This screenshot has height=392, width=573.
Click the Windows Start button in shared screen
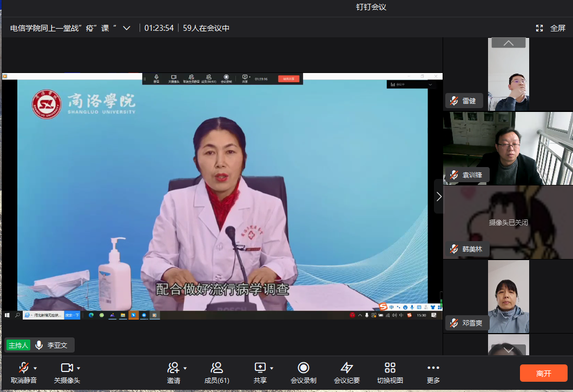[x=8, y=315]
